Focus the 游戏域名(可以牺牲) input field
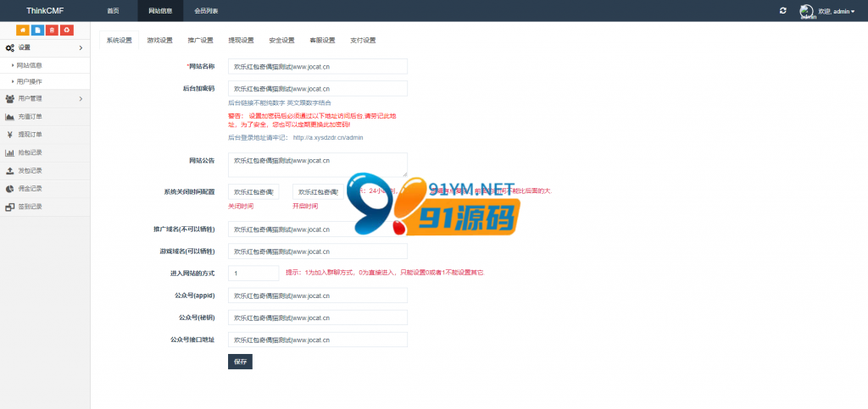The image size is (868, 409). [318, 251]
